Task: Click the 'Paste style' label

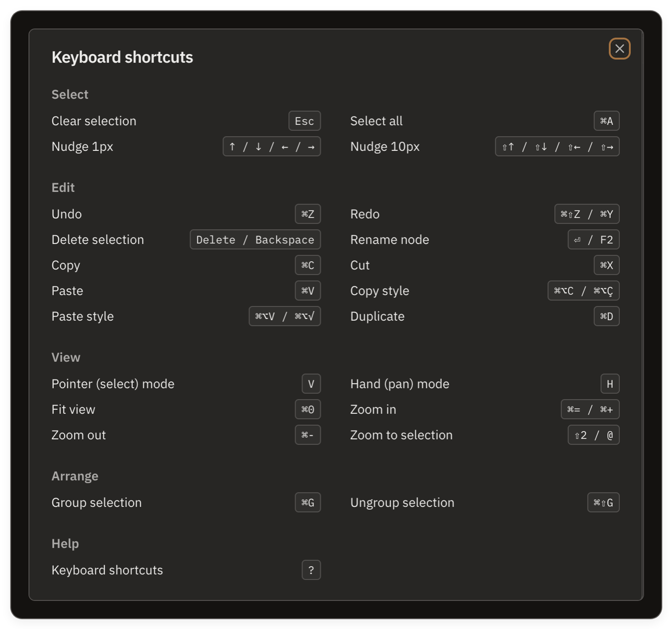Action: pos(82,317)
